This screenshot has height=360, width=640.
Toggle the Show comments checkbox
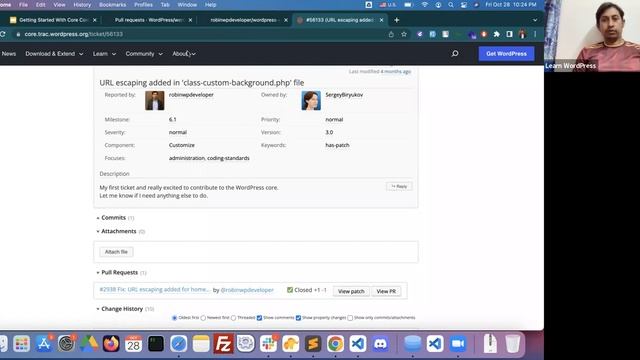260,318
